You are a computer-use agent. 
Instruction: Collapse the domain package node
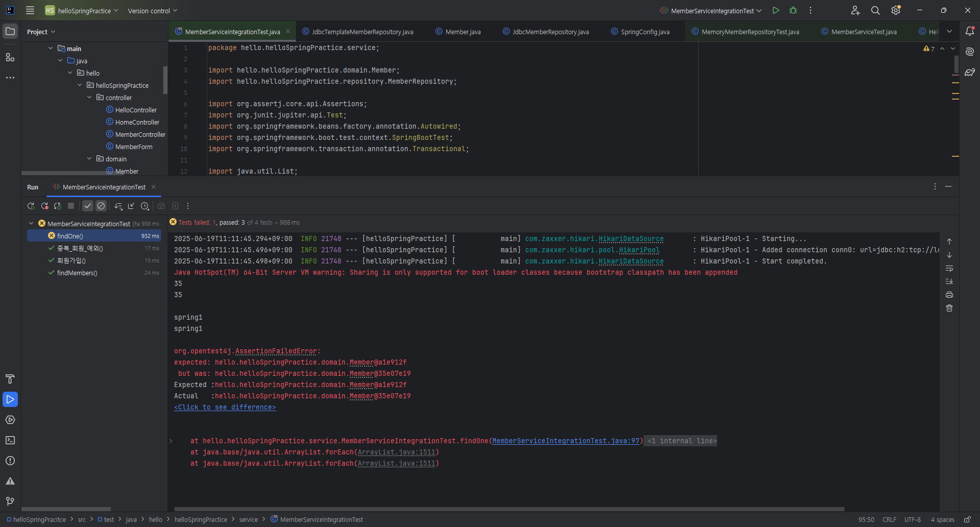click(x=89, y=159)
